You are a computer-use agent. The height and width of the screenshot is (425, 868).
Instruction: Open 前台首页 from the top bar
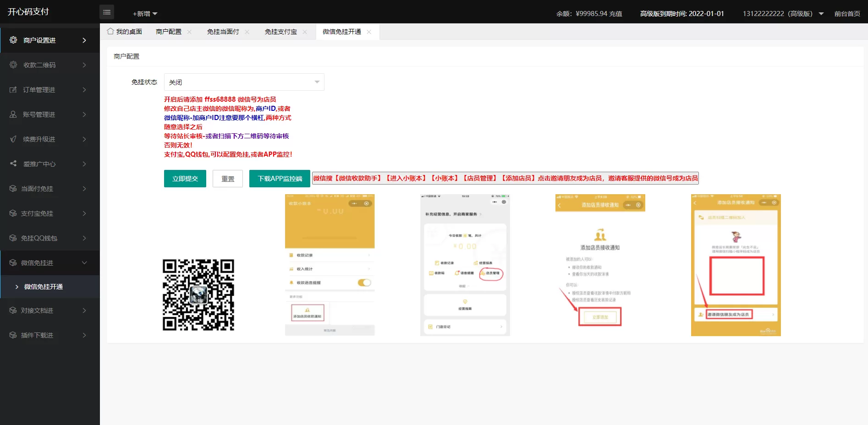pos(847,14)
